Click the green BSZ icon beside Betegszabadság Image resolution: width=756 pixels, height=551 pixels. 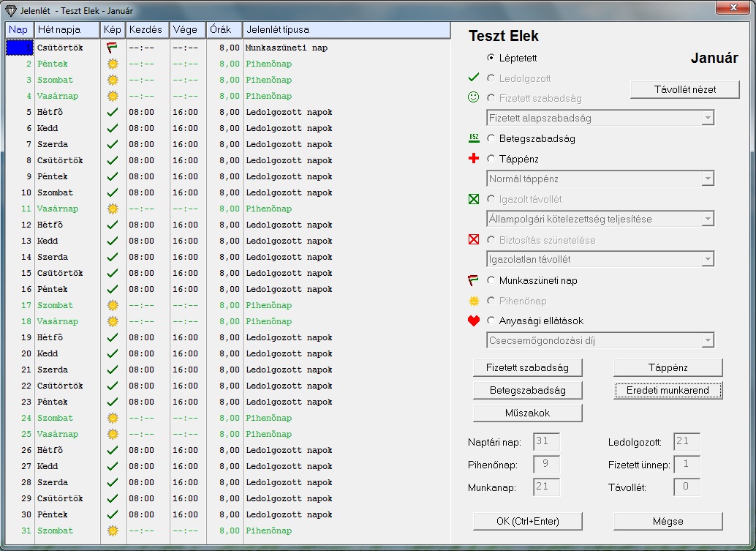(474, 138)
